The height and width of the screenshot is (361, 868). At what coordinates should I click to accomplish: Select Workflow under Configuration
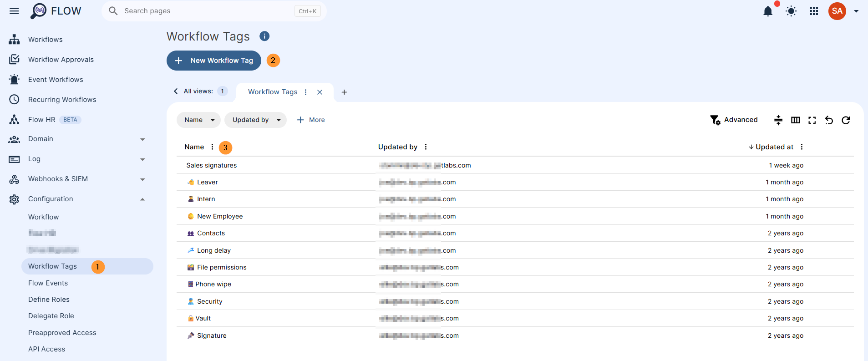[x=44, y=217]
